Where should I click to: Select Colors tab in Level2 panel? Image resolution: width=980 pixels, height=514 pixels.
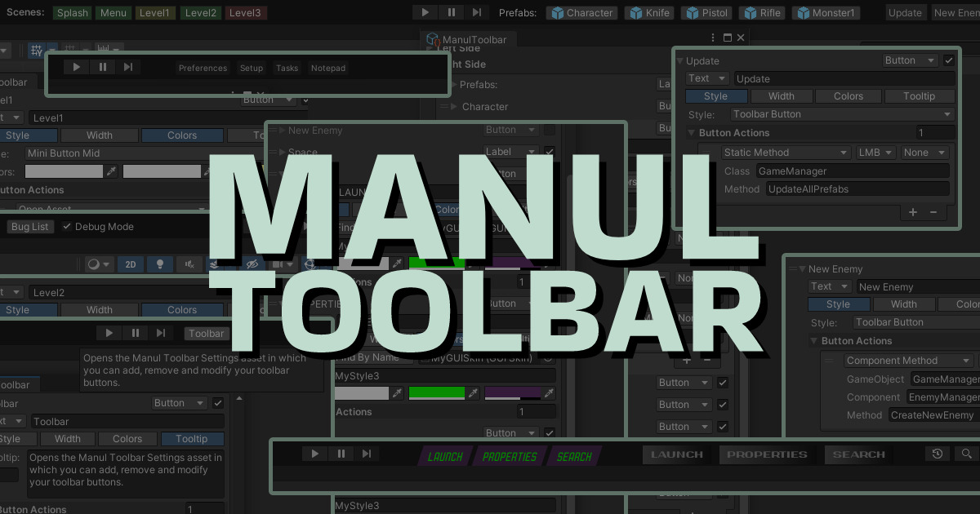click(182, 310)
